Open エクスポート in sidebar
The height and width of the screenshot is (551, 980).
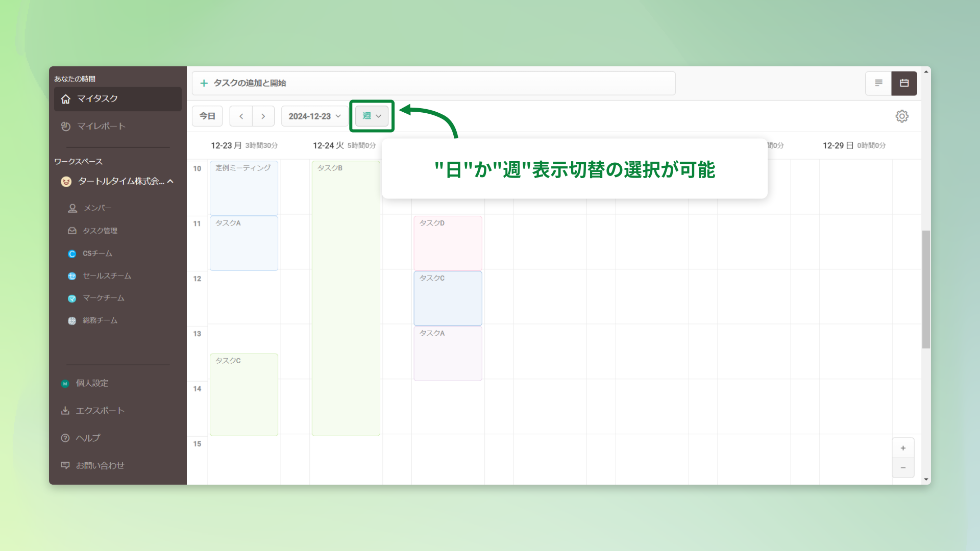[x=100, y=411]
